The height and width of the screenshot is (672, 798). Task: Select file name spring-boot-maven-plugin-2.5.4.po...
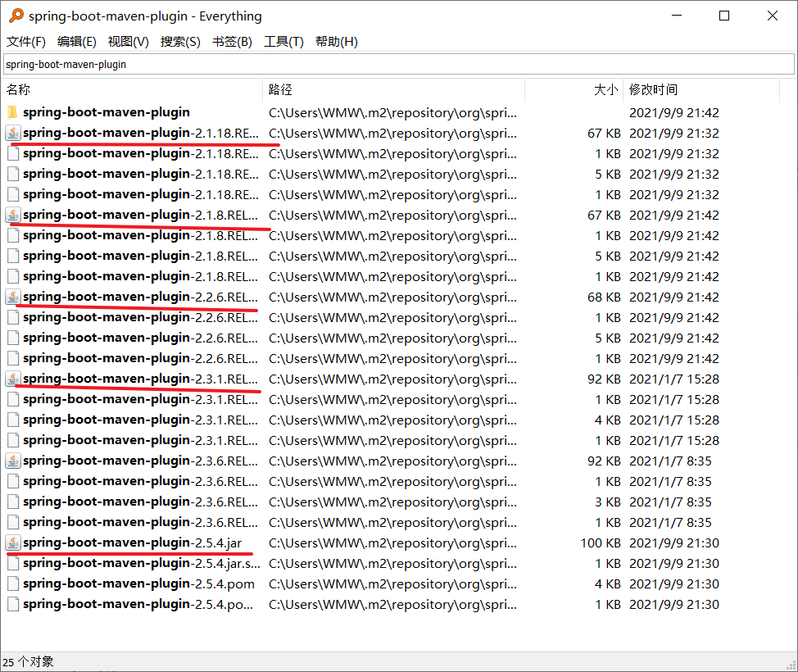tap(138, 604)
